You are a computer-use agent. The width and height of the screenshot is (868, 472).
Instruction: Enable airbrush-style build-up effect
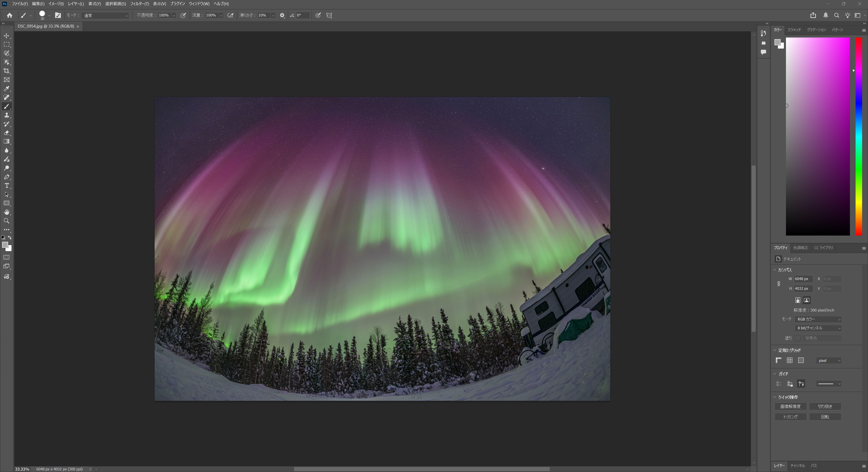click(x=231, y=15)
